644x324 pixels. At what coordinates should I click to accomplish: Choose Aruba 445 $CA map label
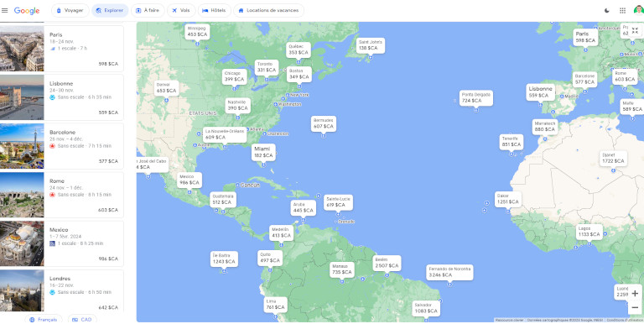pyautogui.click(x=303, y=207)
